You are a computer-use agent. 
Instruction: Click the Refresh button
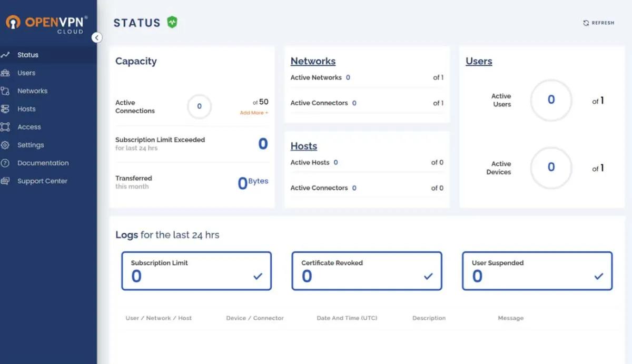click(x=599, y=23)
